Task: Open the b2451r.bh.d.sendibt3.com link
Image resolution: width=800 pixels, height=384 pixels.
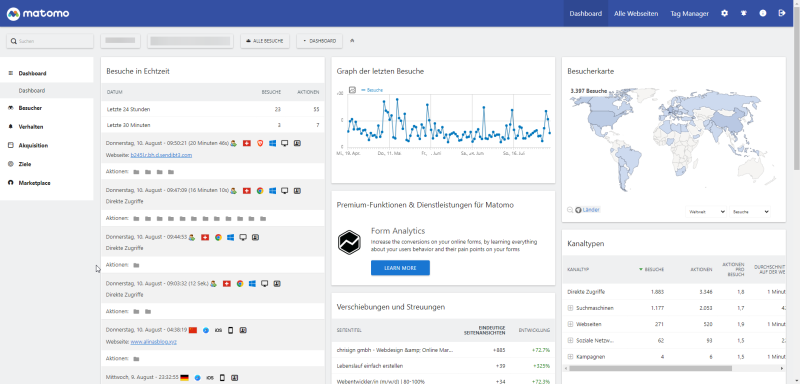Action: click(x=161, y=155)
